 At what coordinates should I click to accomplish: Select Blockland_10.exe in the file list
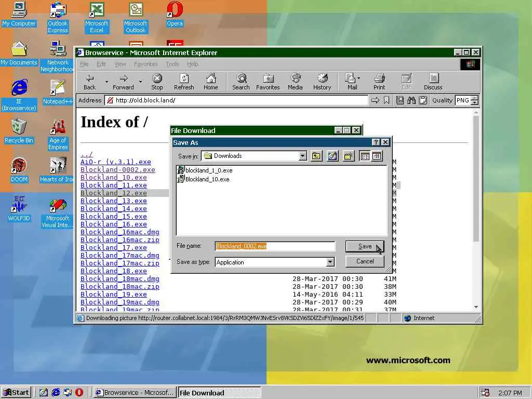203,179
